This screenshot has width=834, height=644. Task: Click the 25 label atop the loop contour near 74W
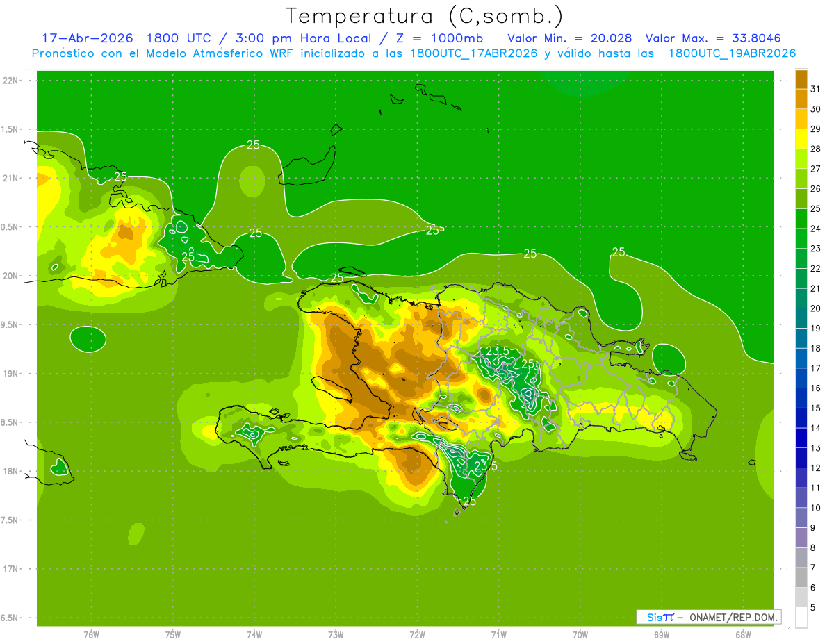tap(253, 145)
